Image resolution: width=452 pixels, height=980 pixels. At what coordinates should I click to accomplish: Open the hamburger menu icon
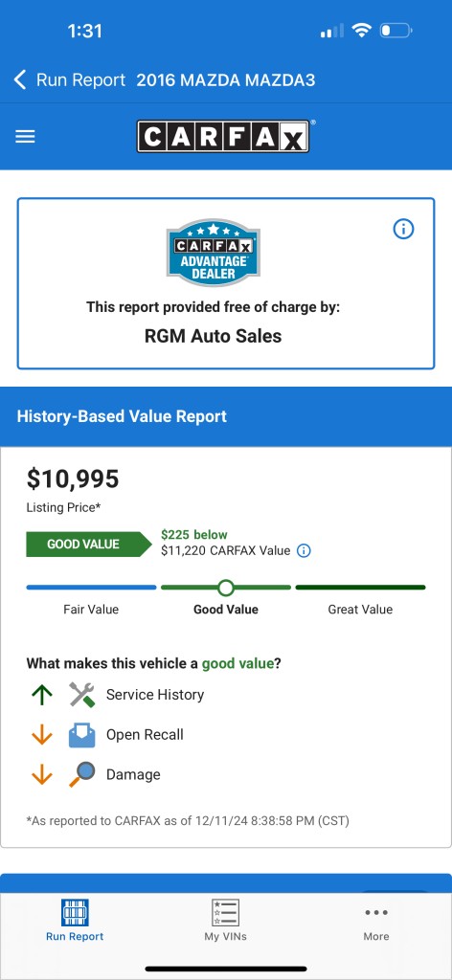click(25, 137)
